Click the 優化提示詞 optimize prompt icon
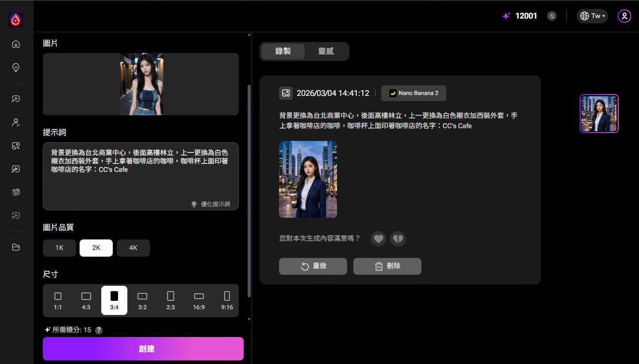 [x=194, y=204]
